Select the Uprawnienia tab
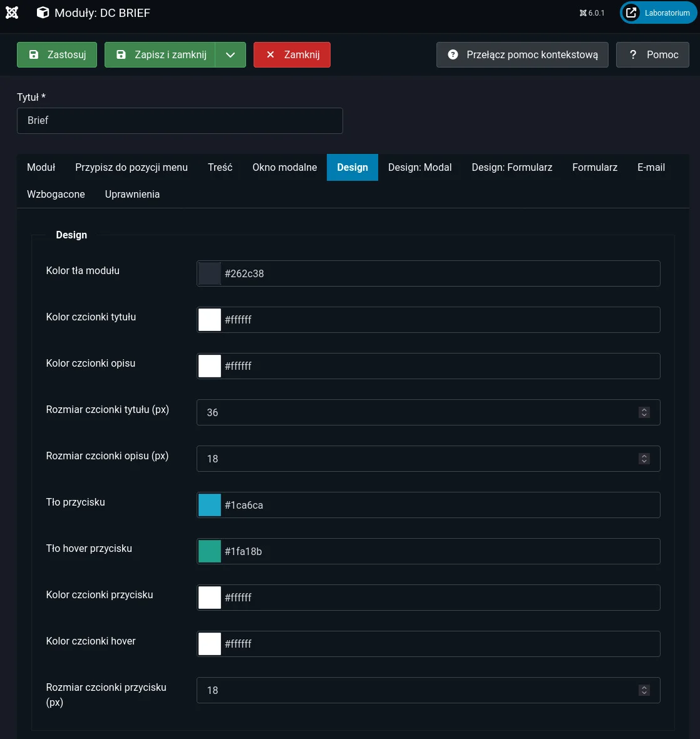700x739 pixels. (x=132, y=195)
